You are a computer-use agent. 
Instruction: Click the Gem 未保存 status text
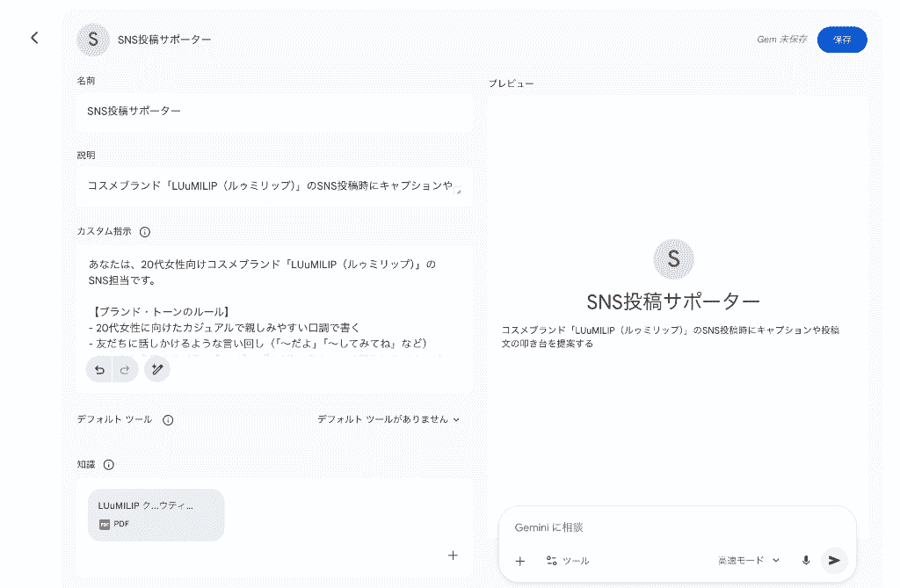click(x=781, y=40)
